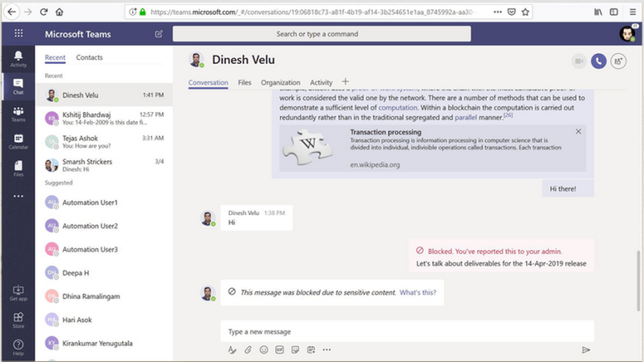Start a video call with Dinesh Velu

click(579, 61)
